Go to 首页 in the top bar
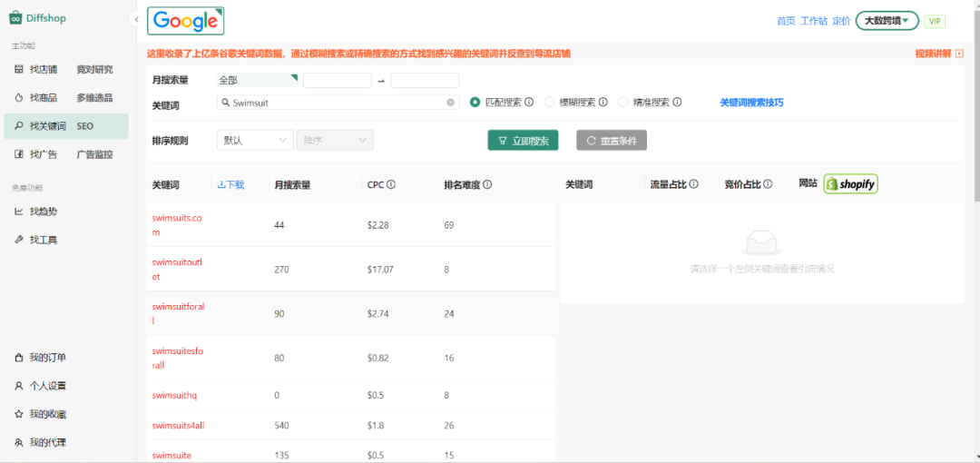The width and height of the screenshot is (980, 463). pos(786,21)
